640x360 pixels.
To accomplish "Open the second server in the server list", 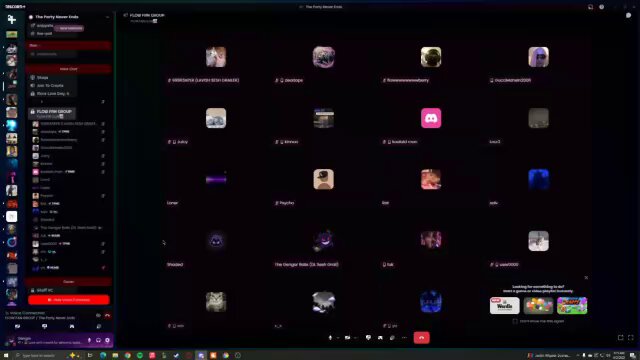I will [11, 49].
